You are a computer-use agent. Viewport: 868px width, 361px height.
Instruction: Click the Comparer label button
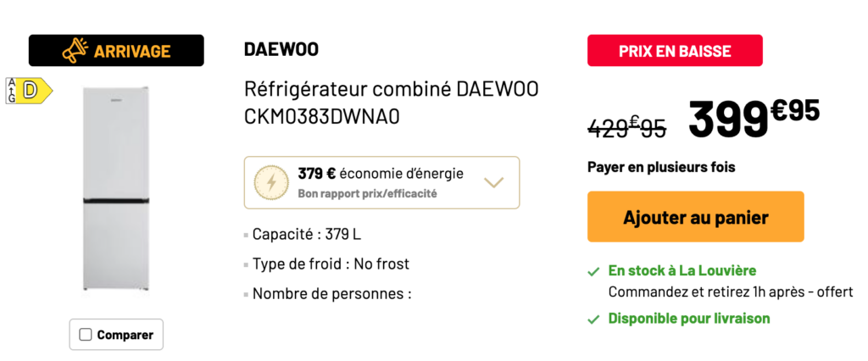coord(116,335)
